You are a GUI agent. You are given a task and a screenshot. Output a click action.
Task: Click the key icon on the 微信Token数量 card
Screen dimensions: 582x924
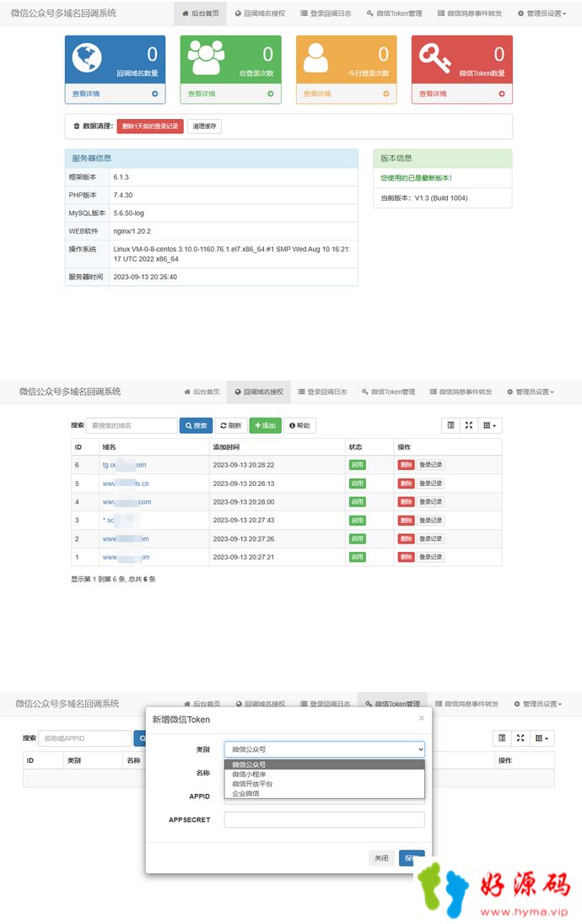click(434, 59)
